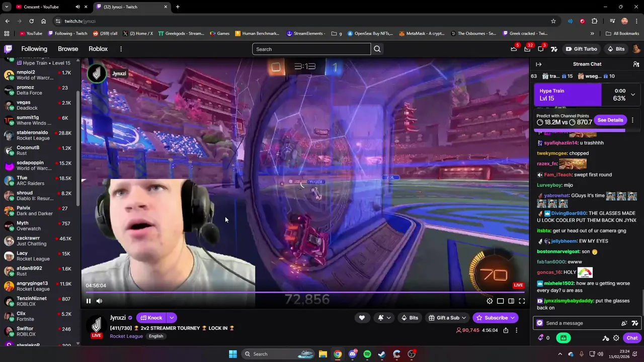Screen dimensions: 644x362
Task: Click Bits button under the video
Action: click(x=409, y=318)
